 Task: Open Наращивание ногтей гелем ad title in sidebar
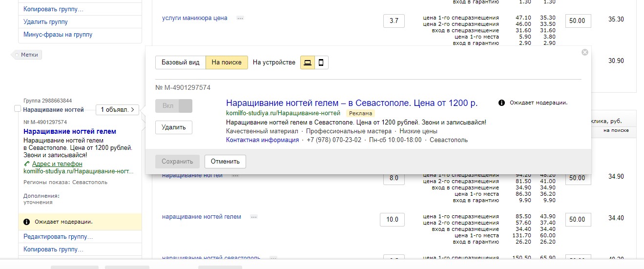[x=70, y=132]
